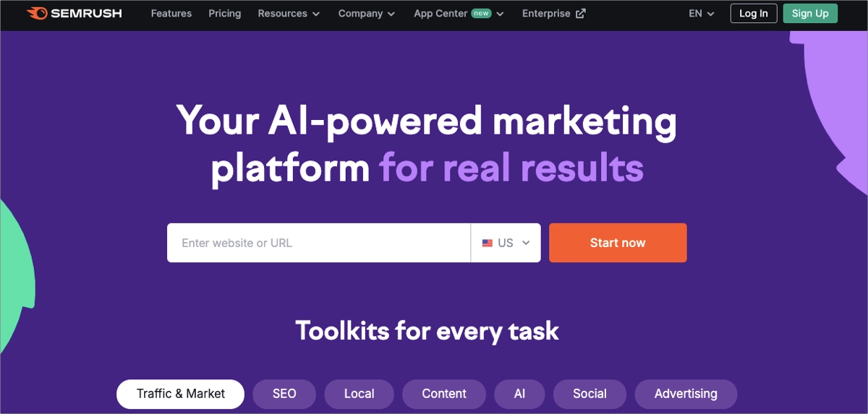Viewport: 868px width, 414px height.
Task: Select the Traffic & Market toolkit tab
Action: [x=181, y=394]
